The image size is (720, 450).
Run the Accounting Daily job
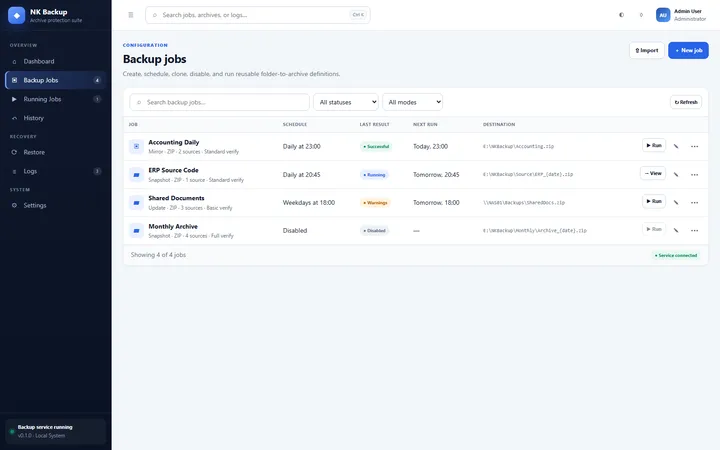[x=653, y=145]
